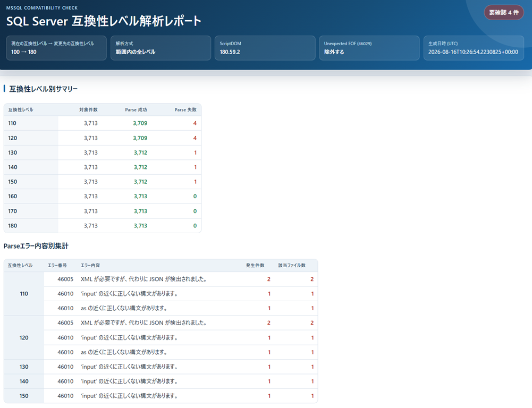The width and height of the screenshot is (532, 408).
Task: Click level 150 cell in error table
Action: point(24,396)
